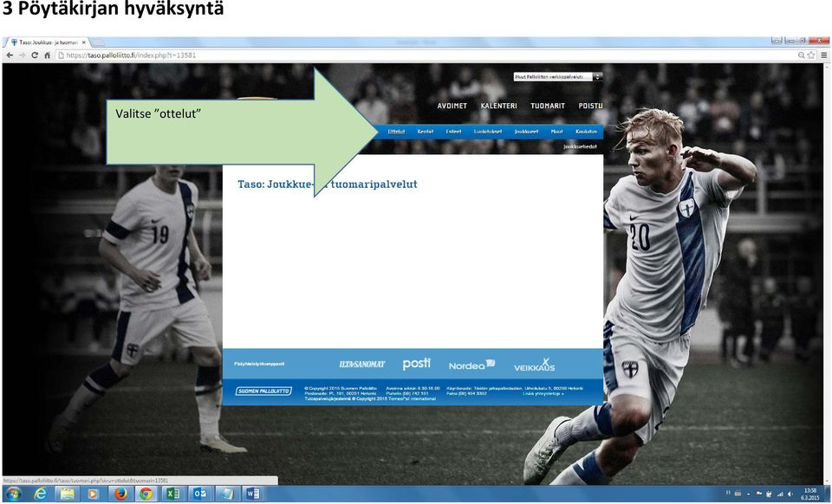Screen dimensions: 832x504
Task: Open the Posti sponsor logo
Action: pos(417,364)
